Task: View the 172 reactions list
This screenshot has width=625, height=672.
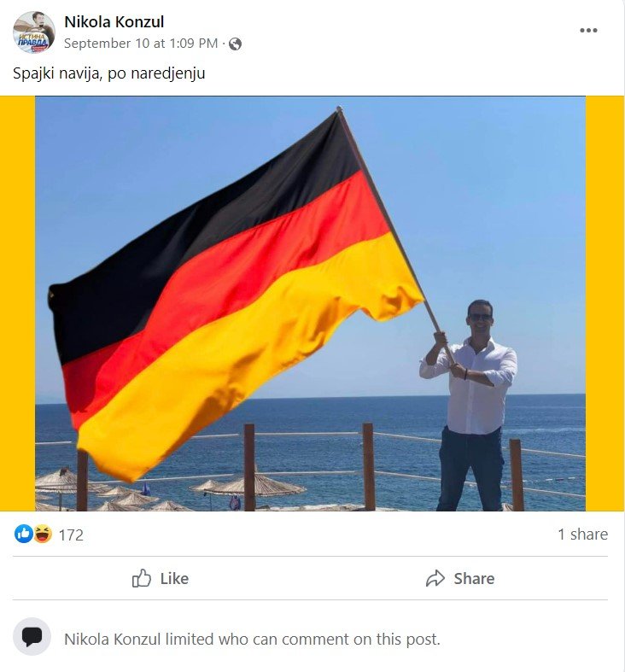Action: coord(71,535)
